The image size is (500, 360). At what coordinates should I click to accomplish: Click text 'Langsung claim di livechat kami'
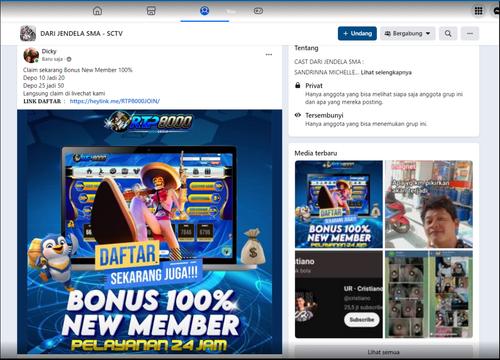(64, 93)
